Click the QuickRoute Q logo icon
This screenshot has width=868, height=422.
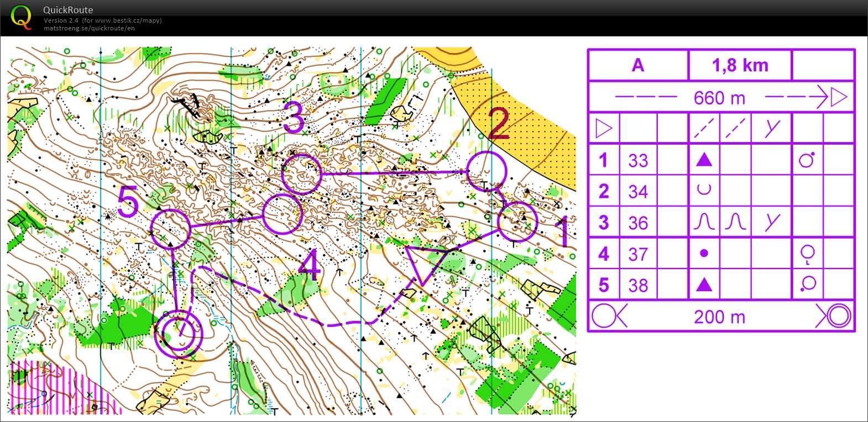21,17
